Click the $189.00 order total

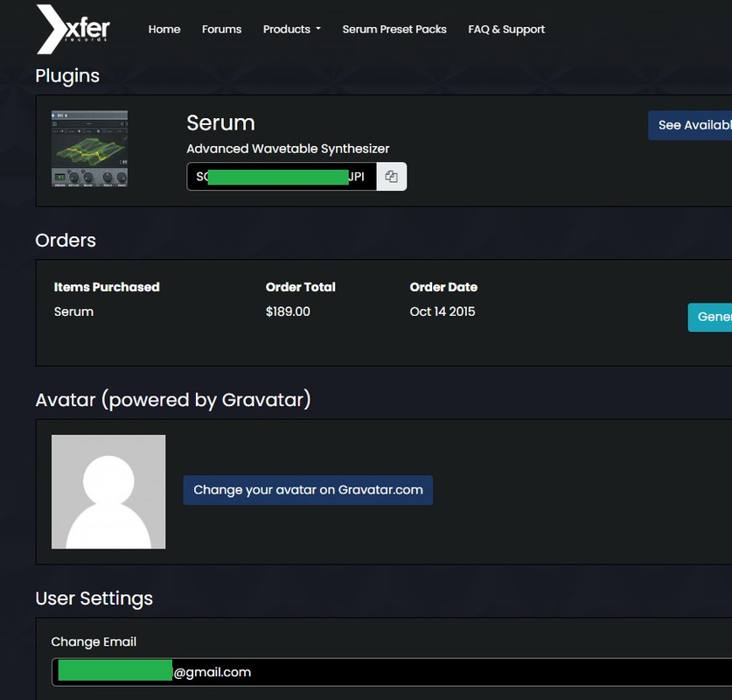click(288, 311)
